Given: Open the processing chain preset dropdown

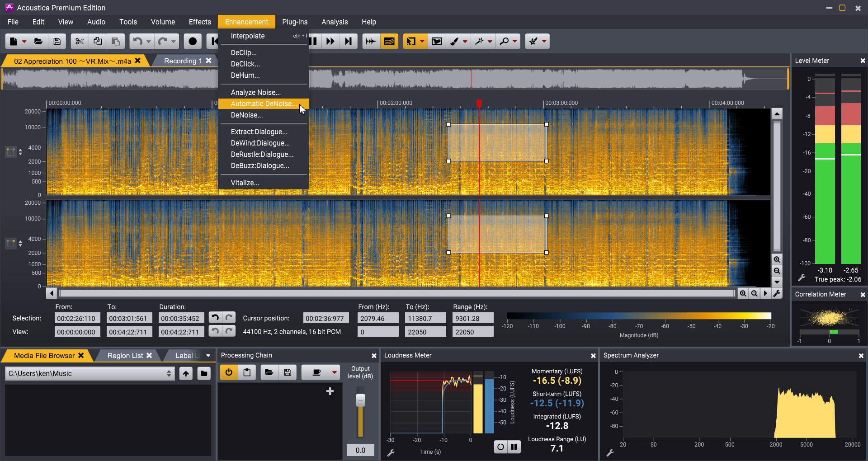Looking at the screenshot, I should coord(334,372).
